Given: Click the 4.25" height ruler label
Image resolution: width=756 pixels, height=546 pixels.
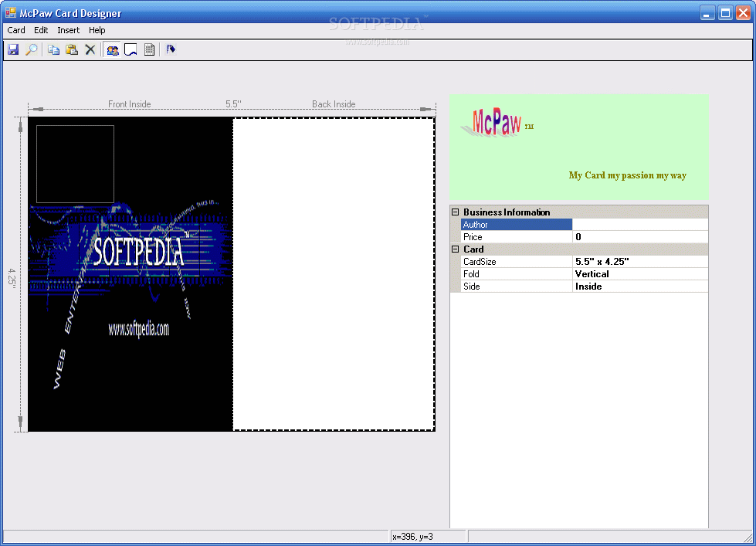Looking at the screenshot, I should click(12, 278).
